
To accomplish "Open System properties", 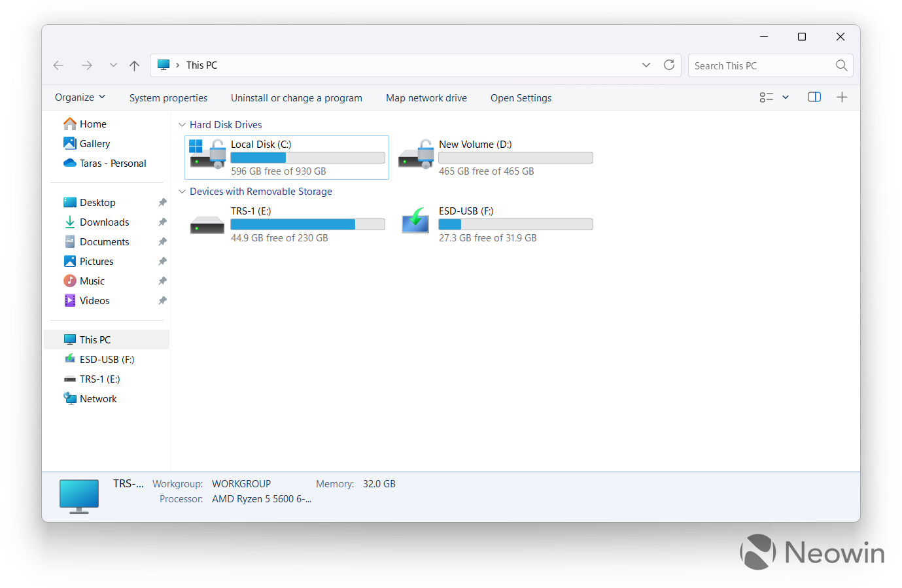I will pos(168,98).
